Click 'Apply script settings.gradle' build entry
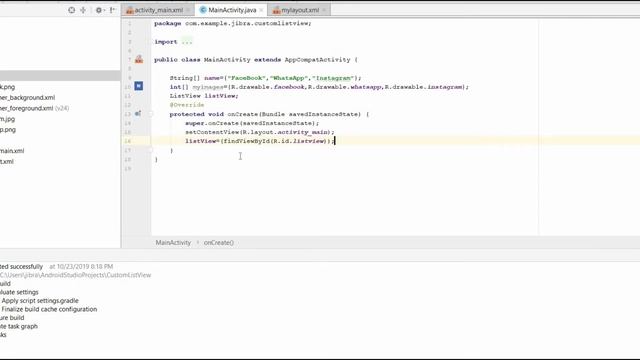Screen dimensions: 640x360 (40, 300)
